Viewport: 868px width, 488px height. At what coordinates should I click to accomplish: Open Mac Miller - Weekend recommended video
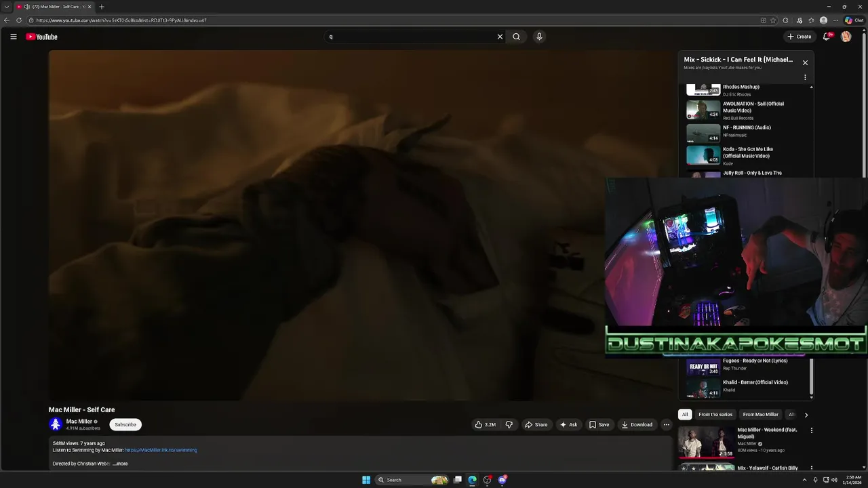[x=743, y=441]
